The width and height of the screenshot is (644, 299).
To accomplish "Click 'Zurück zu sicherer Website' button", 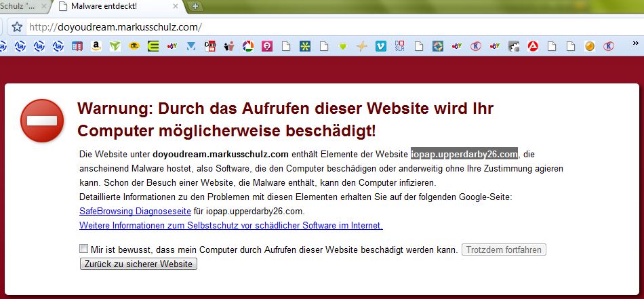I will point(138,264).
